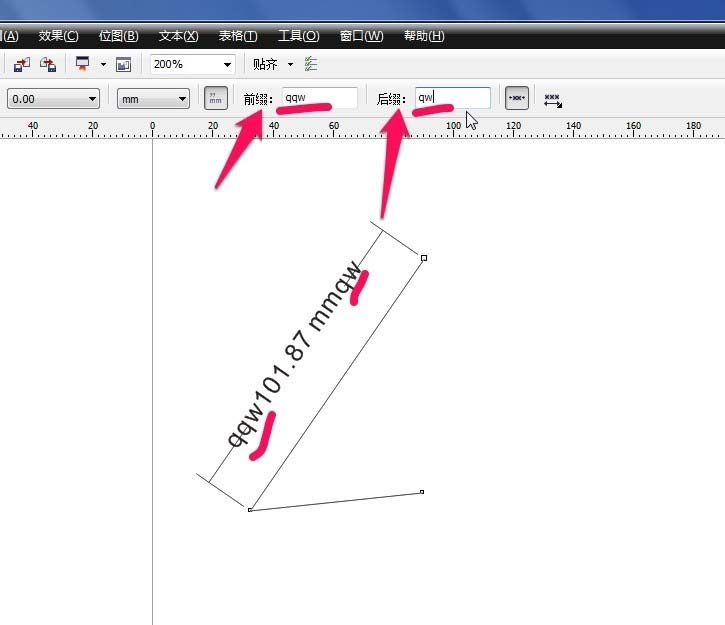This screenshot has width=725, height=625.
Task: Toggle the show leading zero button
Action: (517, 98)
